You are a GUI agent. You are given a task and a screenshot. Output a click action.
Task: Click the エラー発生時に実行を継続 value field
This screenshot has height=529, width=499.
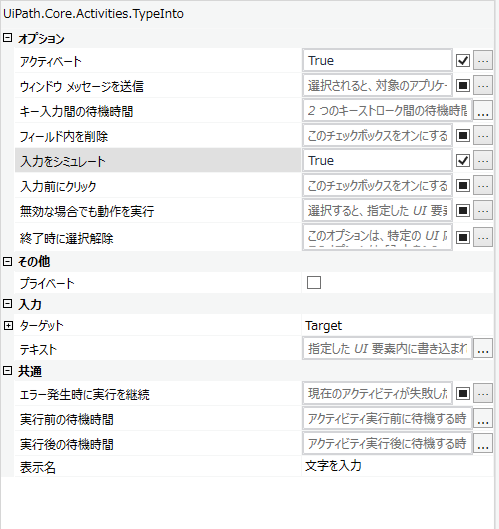pyautogui.click(x=377, y=393)
